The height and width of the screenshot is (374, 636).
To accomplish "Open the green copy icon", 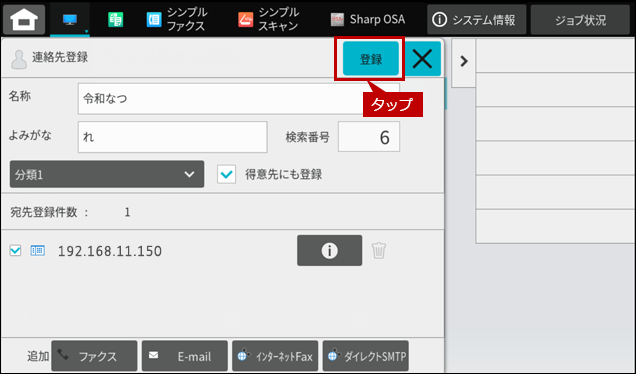I will click(x=116, y=19).
